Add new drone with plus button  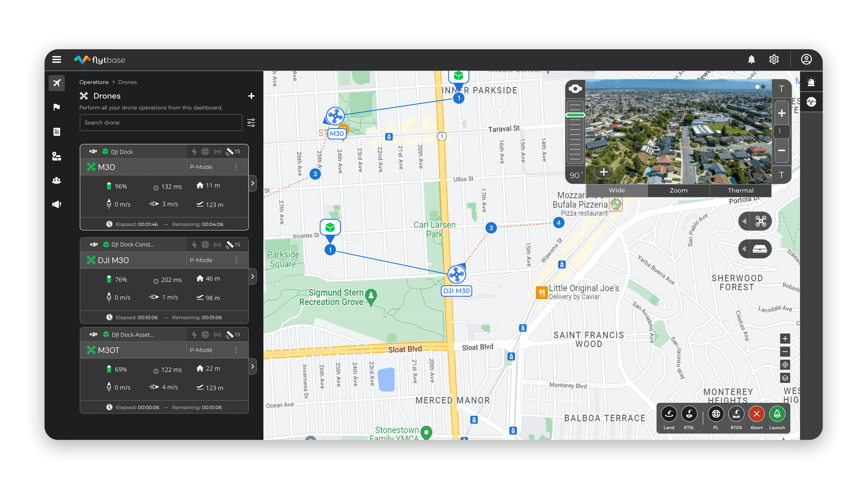(251, 96)
